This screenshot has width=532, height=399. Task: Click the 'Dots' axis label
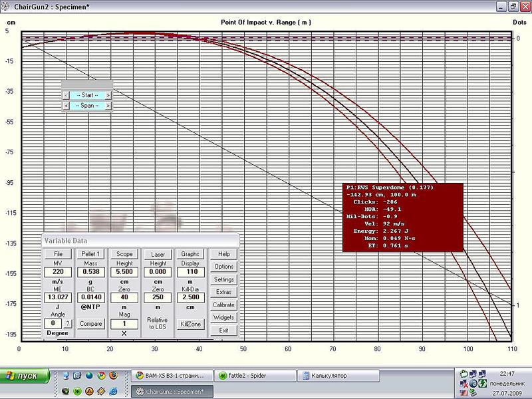[519, 23]
